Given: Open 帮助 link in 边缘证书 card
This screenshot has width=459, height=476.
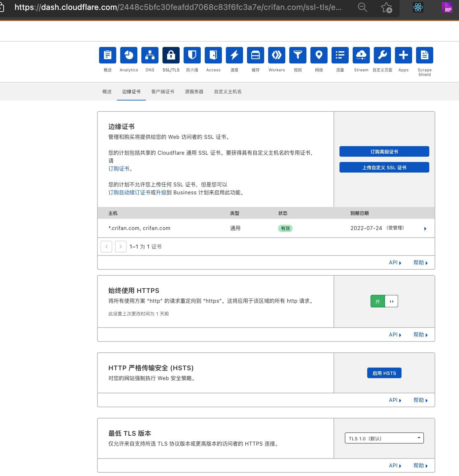Looking at the screenshot, I should (421, 262).
